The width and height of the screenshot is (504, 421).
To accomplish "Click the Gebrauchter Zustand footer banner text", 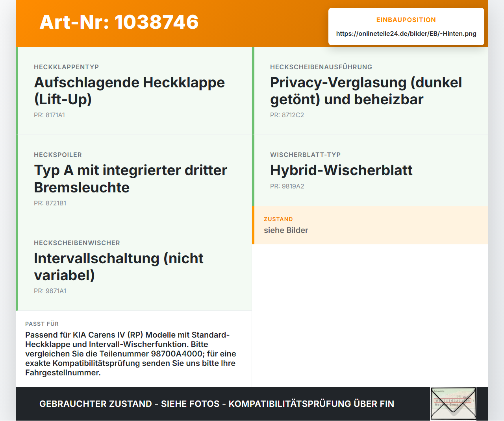I will 217,404.
